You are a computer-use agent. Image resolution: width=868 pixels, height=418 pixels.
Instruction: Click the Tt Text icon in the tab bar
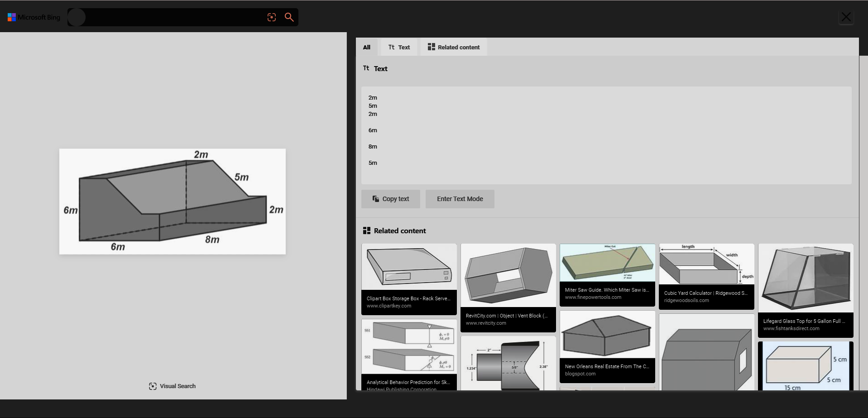(x=391, y=47)
